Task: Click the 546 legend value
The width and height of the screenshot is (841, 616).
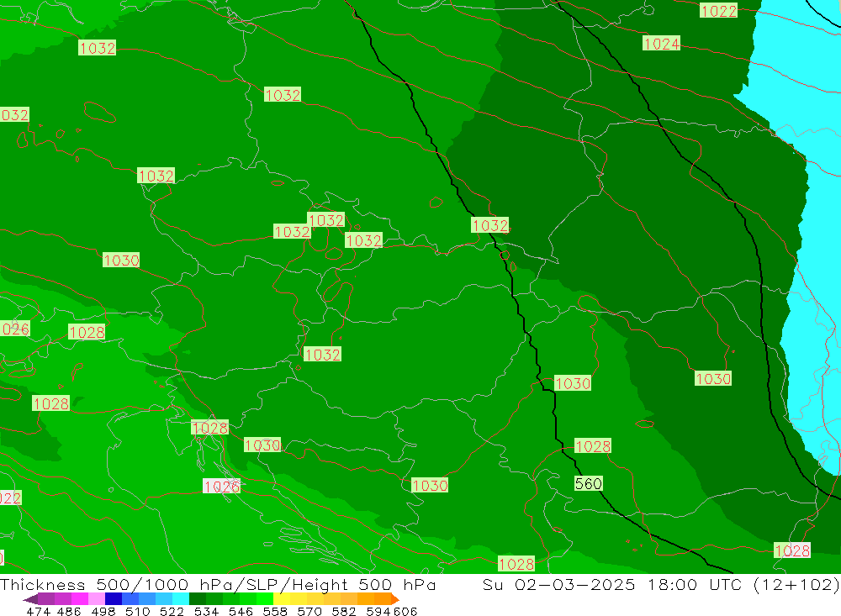Action: coord(241,611)
